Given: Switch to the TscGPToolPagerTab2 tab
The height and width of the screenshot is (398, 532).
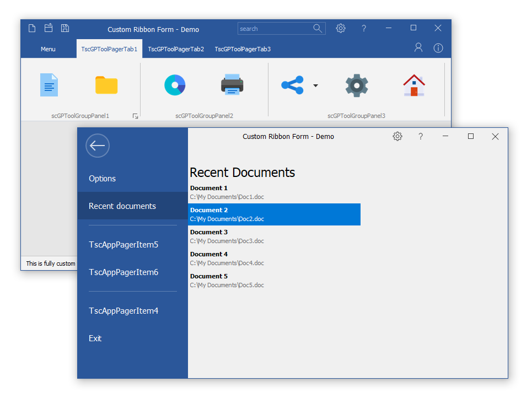Looking at the screenshot, I should pyautogui.click(x=176, y=49).
